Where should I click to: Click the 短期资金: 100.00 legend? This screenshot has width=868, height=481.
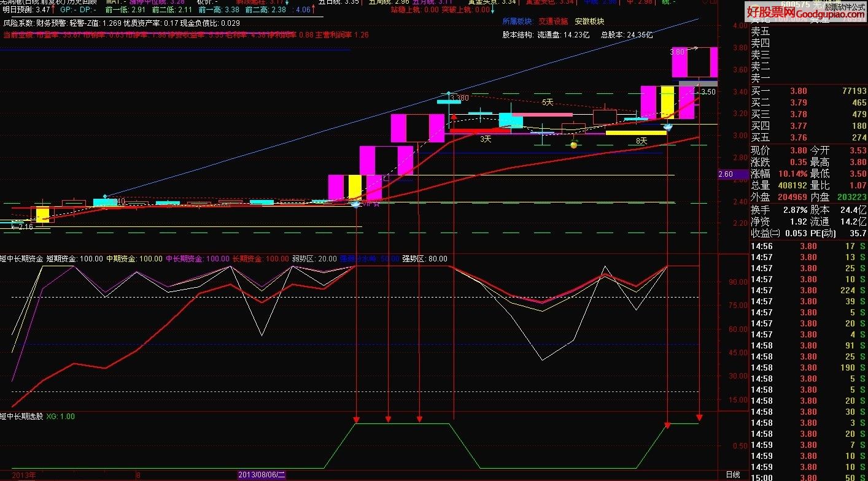(74, 259)
